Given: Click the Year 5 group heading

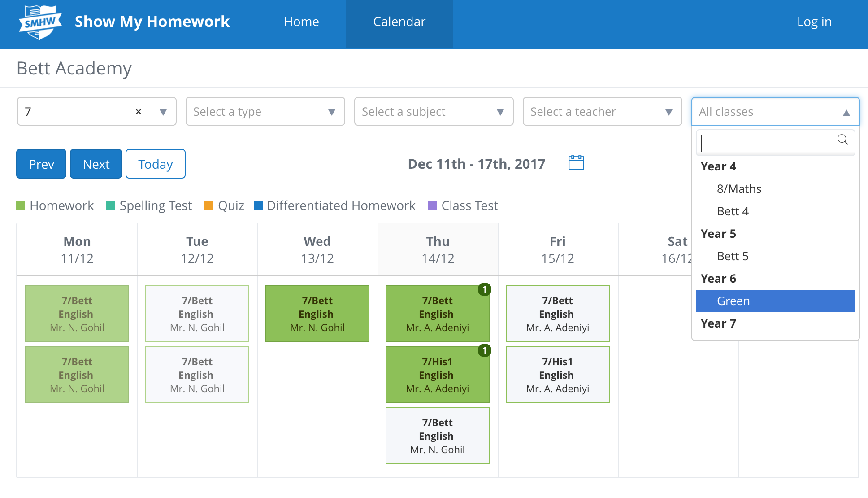Looking at the screenshot, I should click(x=718, y=234).
